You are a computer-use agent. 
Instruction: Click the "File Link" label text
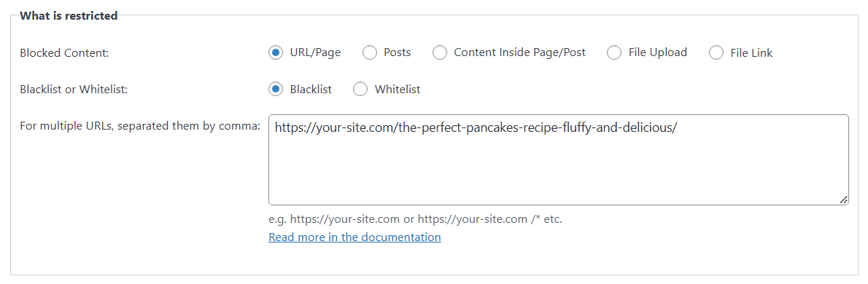pyautogui.click(x=751, y=53)
